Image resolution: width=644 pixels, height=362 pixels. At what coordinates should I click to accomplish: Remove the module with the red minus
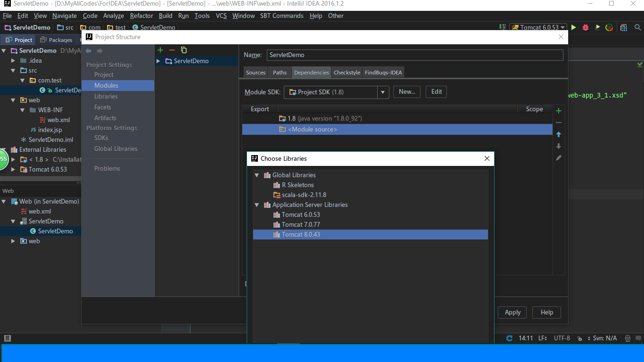pos(172,50)
